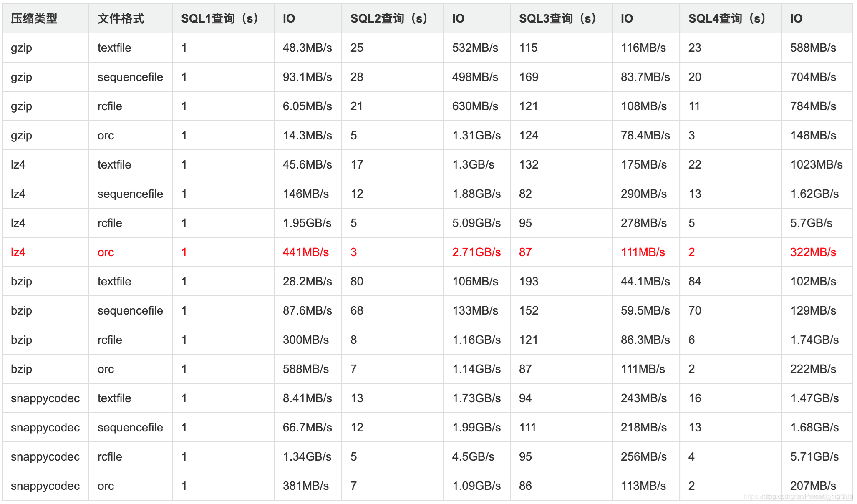The image size is (857, 504).
Task: Select the 5.71GB/s cell
Action: pyautogui.click(x=814, y=456)
